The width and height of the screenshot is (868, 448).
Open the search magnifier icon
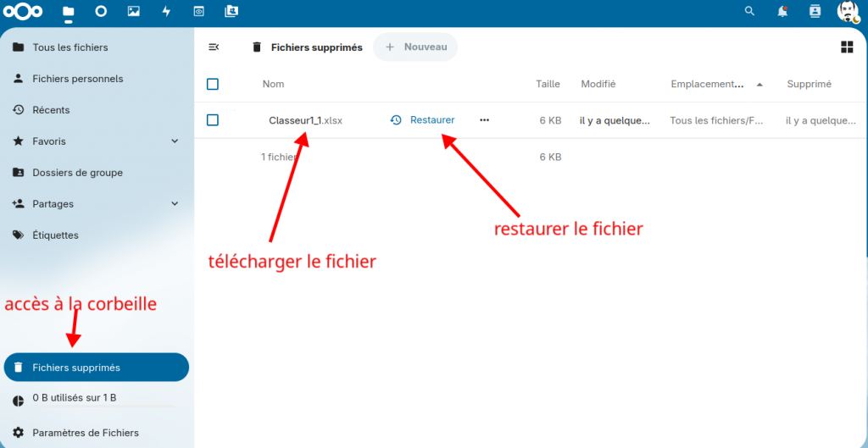point(749,11)
